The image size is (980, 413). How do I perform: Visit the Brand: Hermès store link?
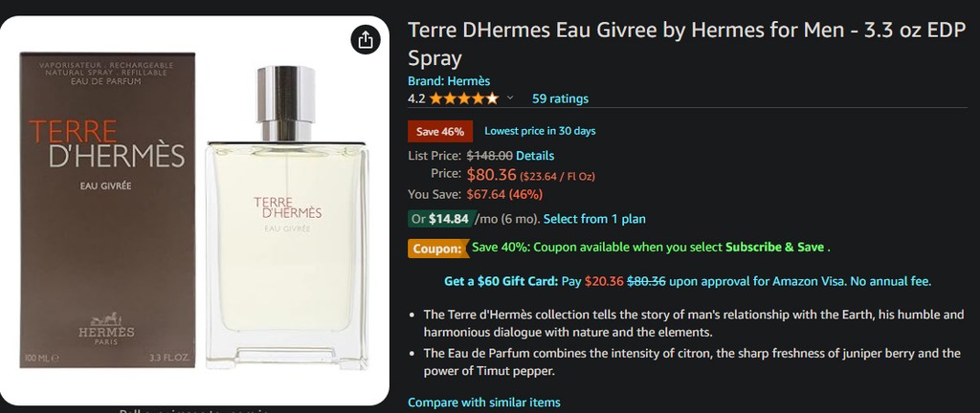coord(449,81)
